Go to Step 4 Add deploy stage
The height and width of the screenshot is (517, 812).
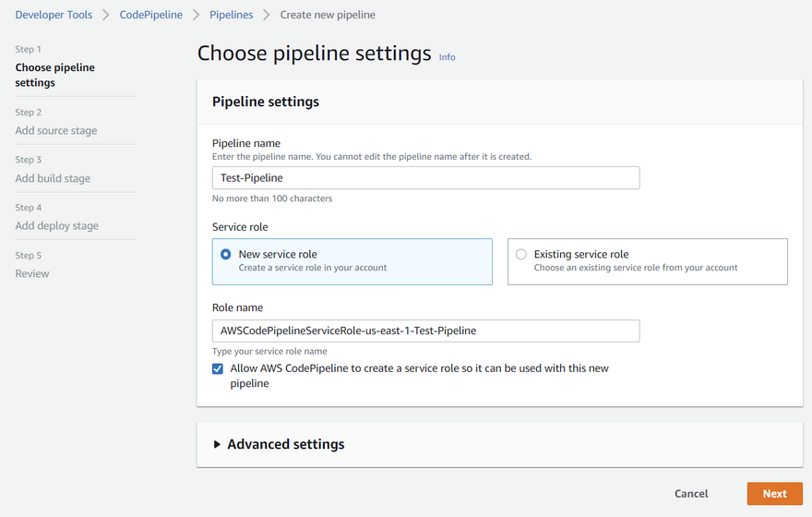coord(56,225)
